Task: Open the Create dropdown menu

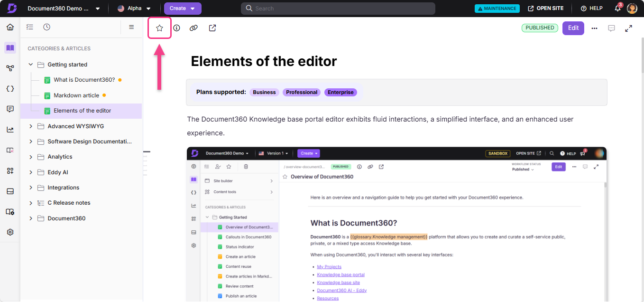Action: [183, 8]
